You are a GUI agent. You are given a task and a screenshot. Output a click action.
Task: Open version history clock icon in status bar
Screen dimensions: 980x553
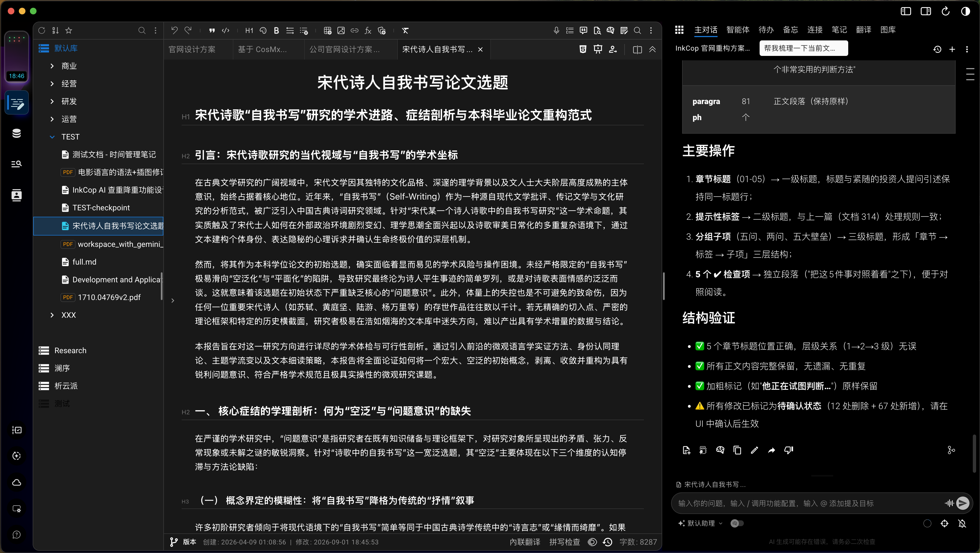click(608, 542)
